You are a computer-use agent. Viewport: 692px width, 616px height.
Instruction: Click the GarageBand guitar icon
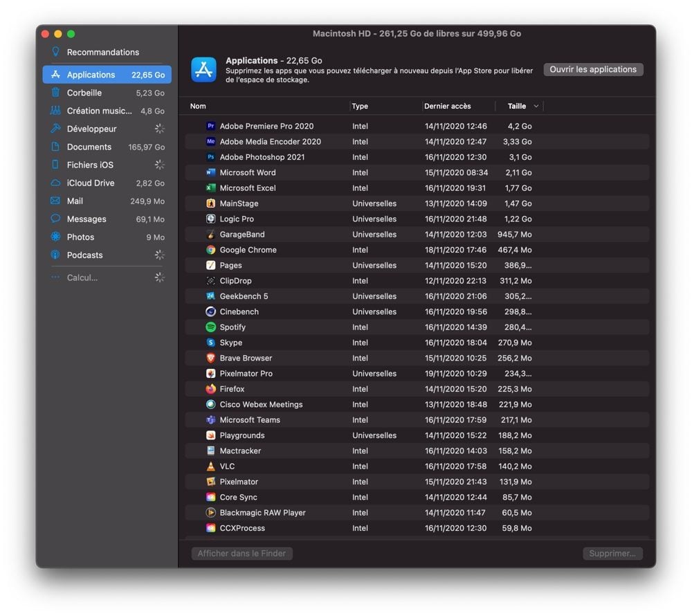[x=210, y=235]
